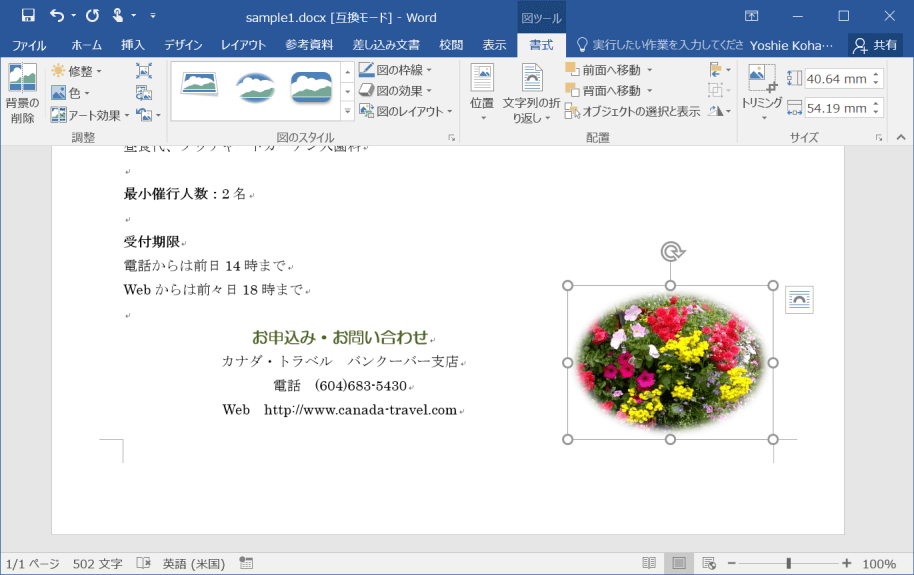The image size is (914, 575).
Task: Click 背面へ移動 send backward button
Action: tap(604, 90)
